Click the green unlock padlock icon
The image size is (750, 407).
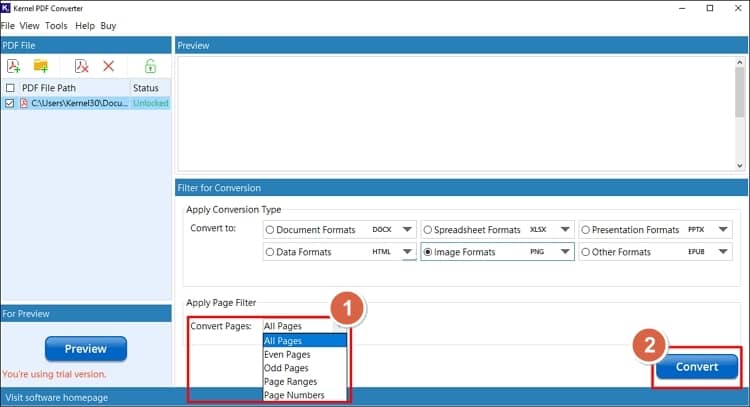150,66
